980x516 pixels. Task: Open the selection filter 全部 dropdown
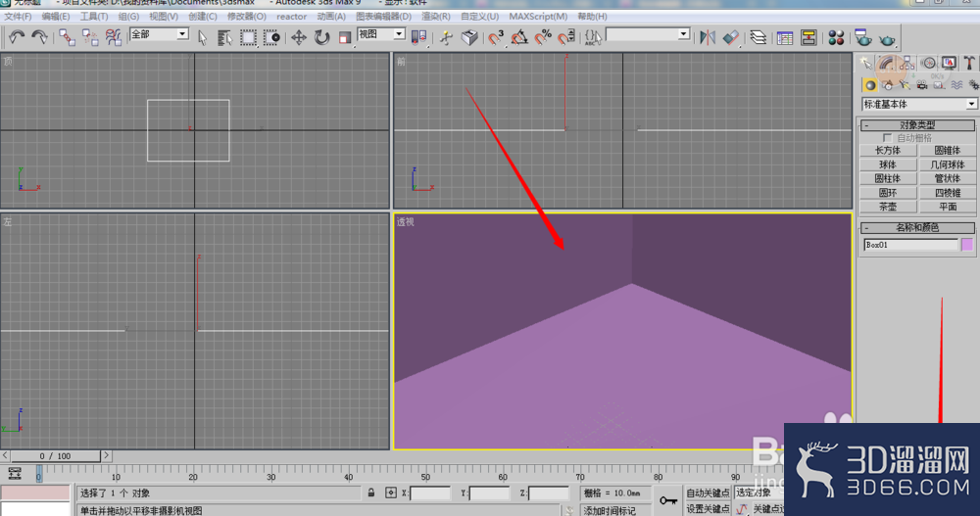159,34
